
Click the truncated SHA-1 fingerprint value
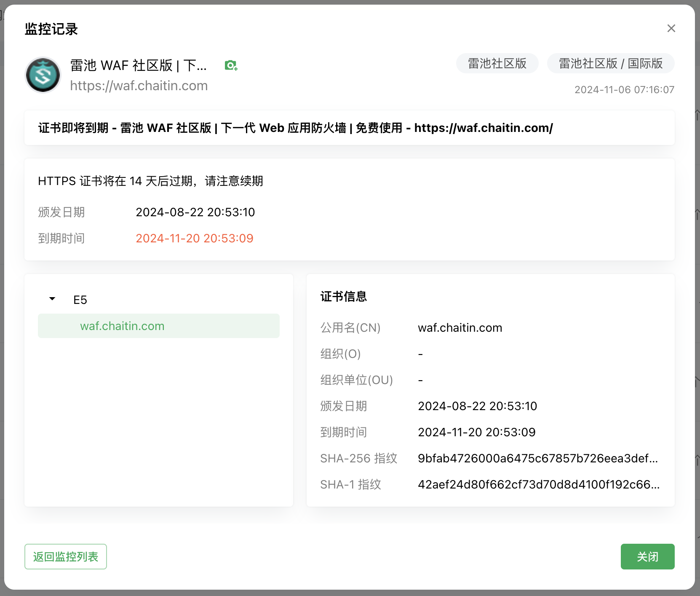(538, 484)
